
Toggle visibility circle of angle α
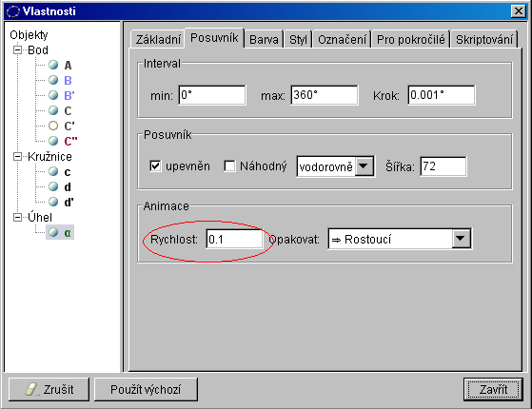pos(53,232)
